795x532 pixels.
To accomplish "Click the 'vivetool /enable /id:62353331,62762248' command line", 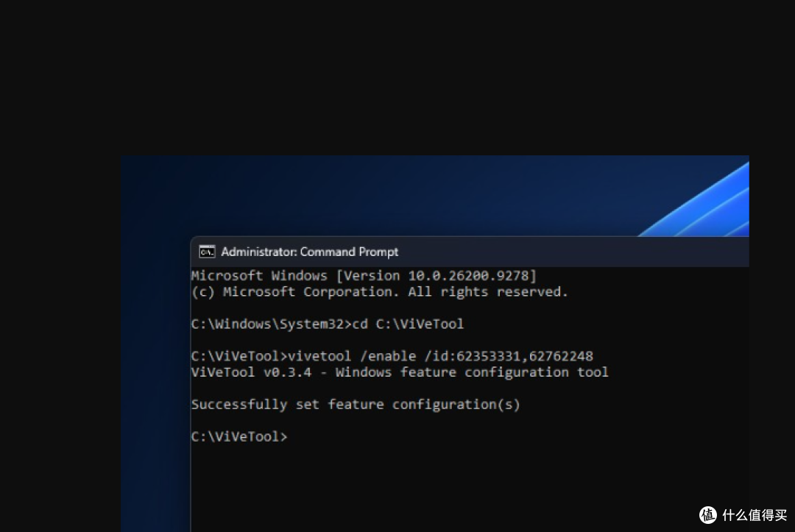I will coord(392,356).
